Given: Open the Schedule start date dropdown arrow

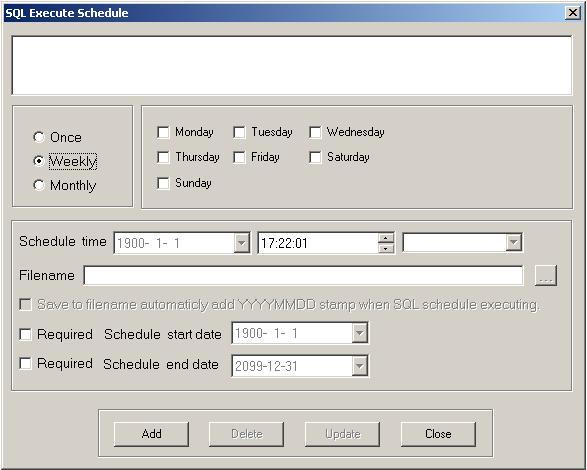Looking at the screenshot, I should click(359, 333).
